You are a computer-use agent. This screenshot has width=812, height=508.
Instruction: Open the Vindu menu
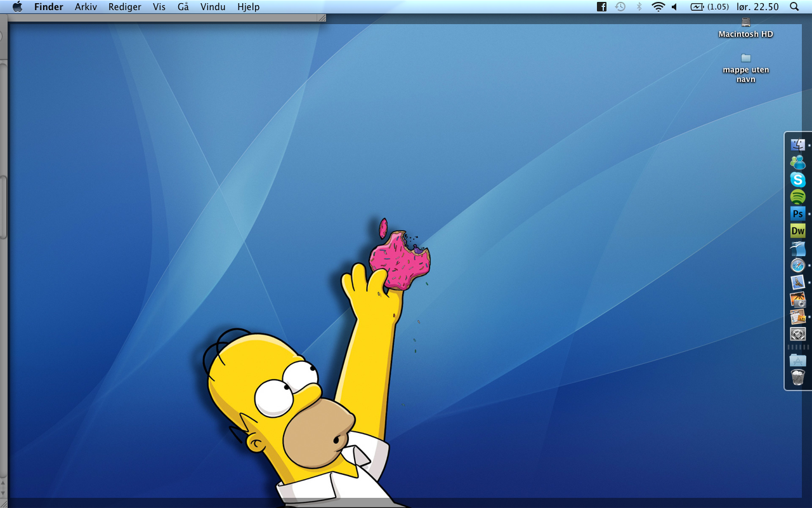click(x=213, y=7)
